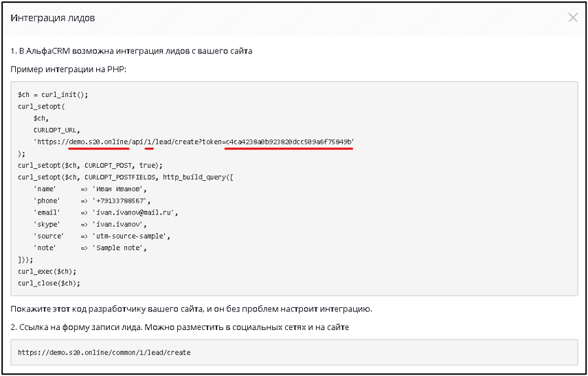Click the 'skype' => 'ivan.ivanov' line
588x376 pixels.
[90, 224]
